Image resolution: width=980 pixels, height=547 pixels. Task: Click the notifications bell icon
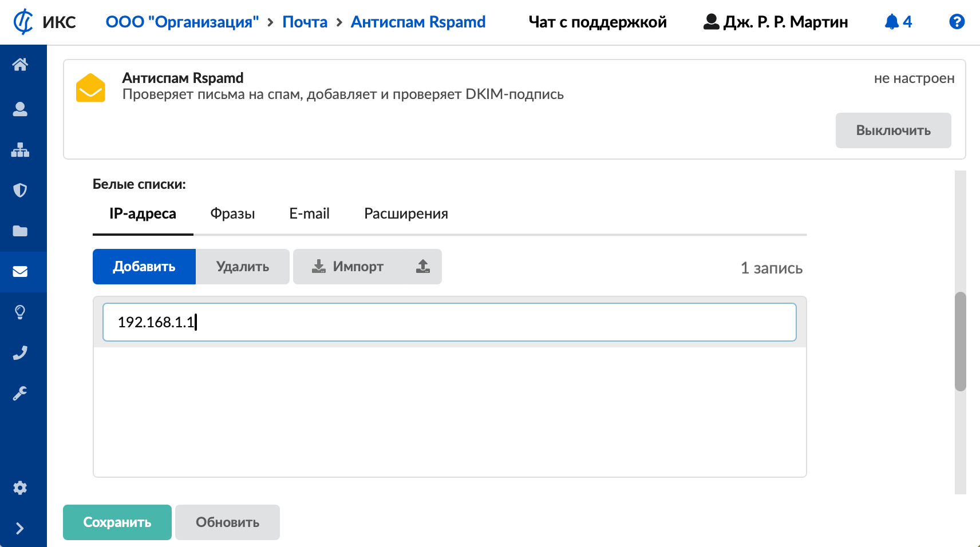tap(892, 22)
